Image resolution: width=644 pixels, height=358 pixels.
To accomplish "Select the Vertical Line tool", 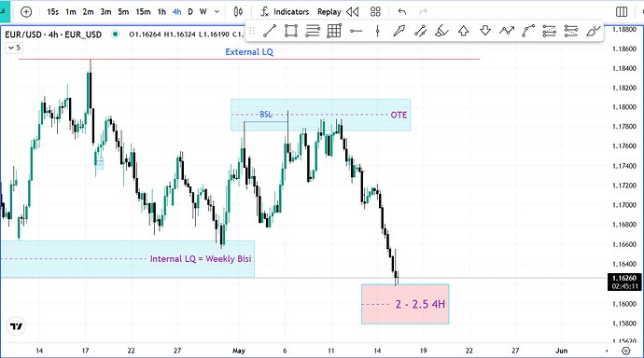I will (x=377, y=31).
